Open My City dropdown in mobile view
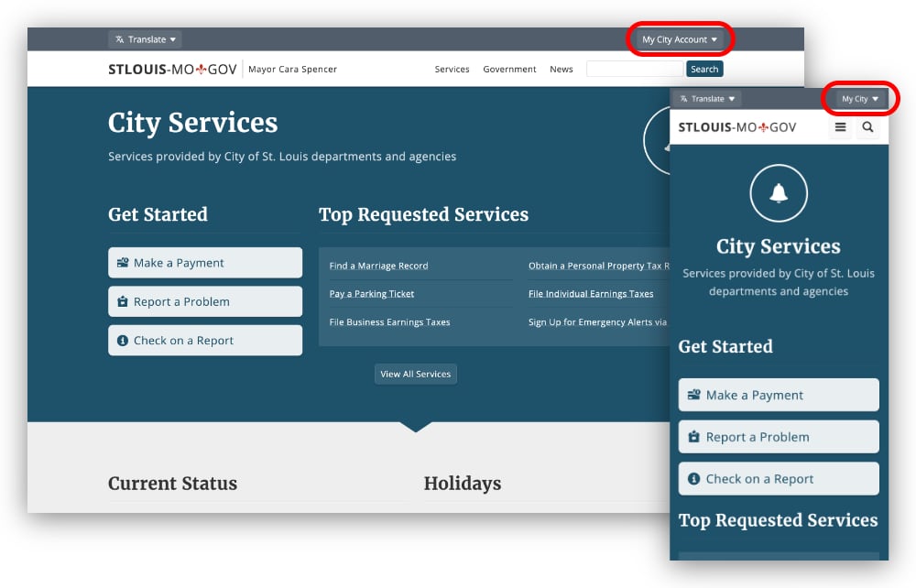This screenshot has height=588, width=916. [x=860, y=99]
